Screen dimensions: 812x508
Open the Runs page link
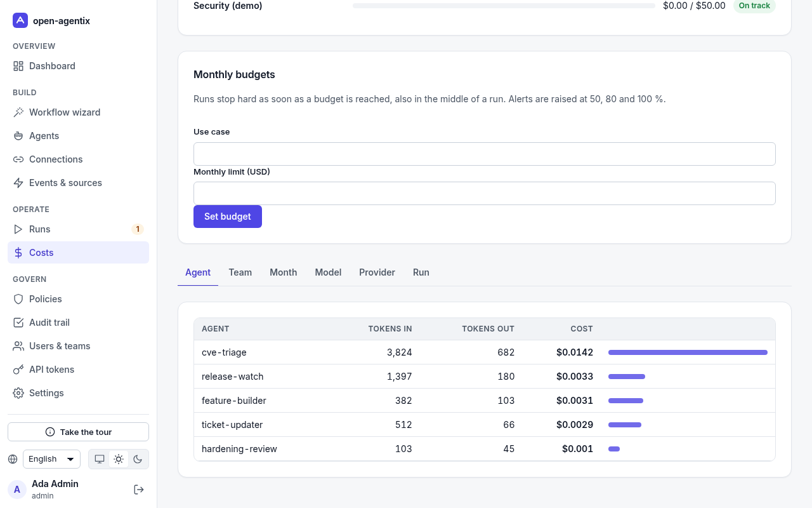(79, 229)
